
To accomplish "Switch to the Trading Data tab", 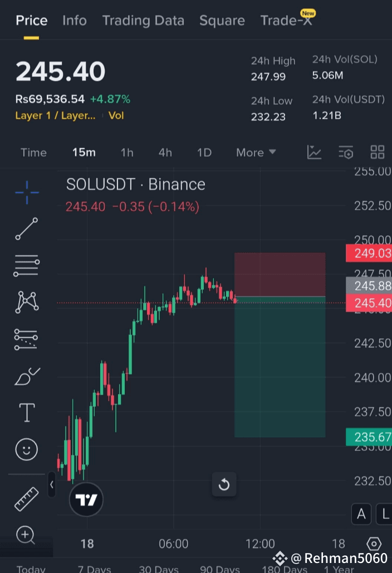I will [x=143, y=21].
